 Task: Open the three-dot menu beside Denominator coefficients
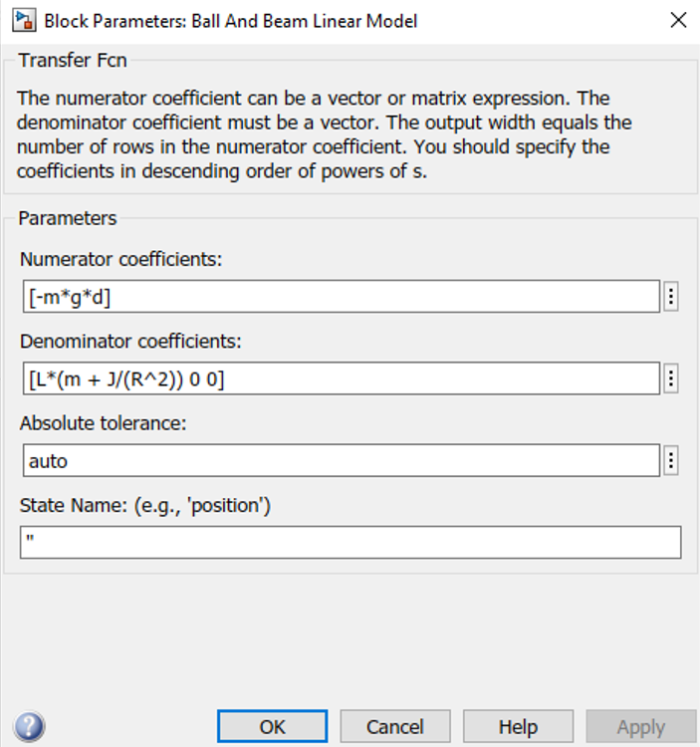click(x=671, y=378)
